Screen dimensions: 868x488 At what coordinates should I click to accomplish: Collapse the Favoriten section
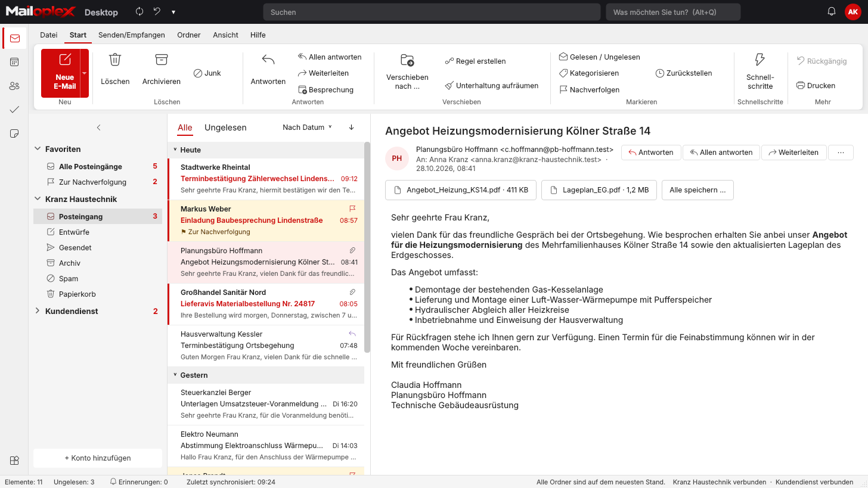click(x=38, y=149)
